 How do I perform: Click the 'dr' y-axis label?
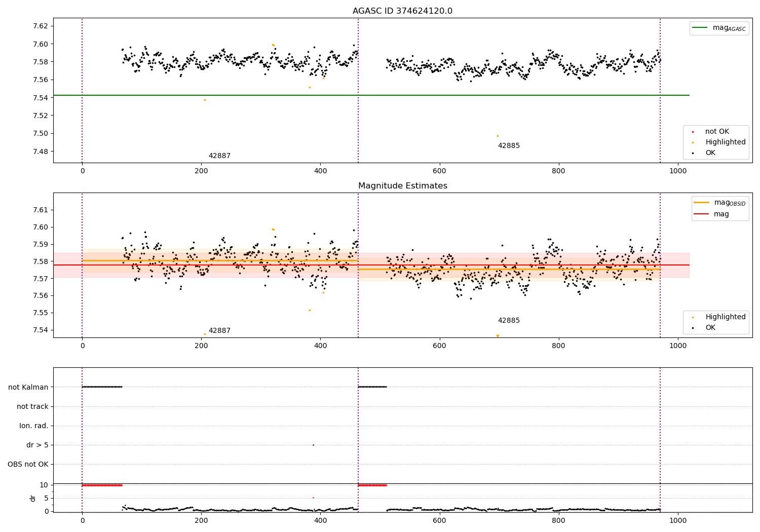(x=33, y=498)
